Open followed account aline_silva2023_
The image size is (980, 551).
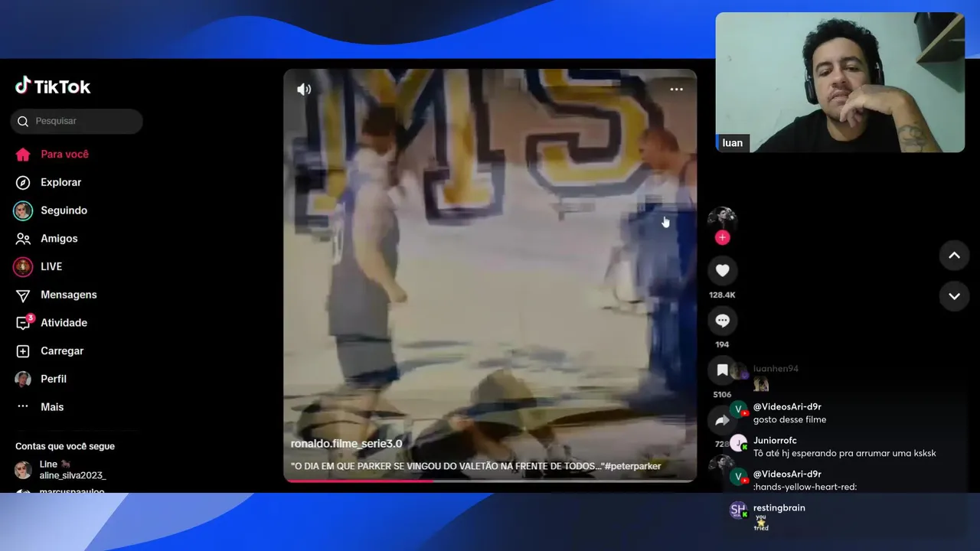click(73, 475)
